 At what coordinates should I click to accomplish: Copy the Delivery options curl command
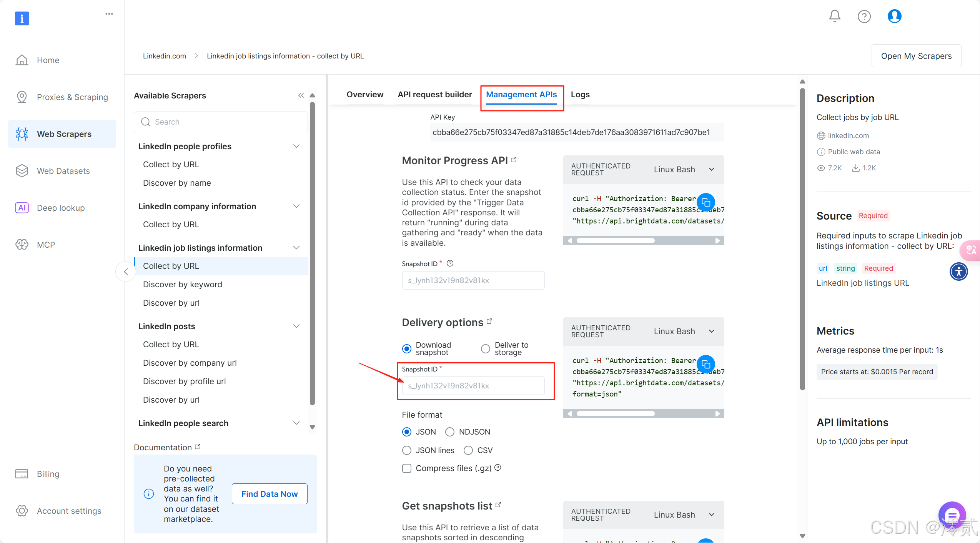706,364
